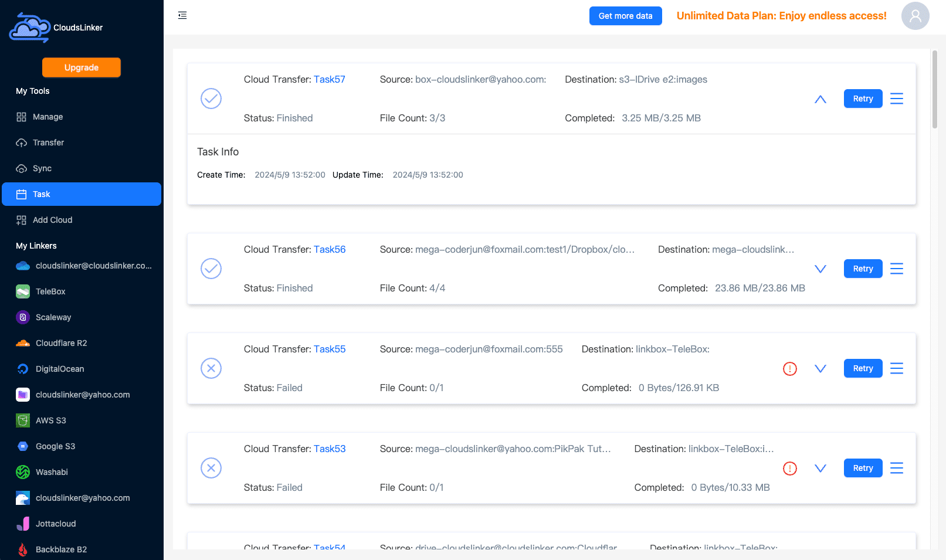This screenshot has height=560, width=946.
Task: Select the Task menu item
Action: (x=82, y=194)
